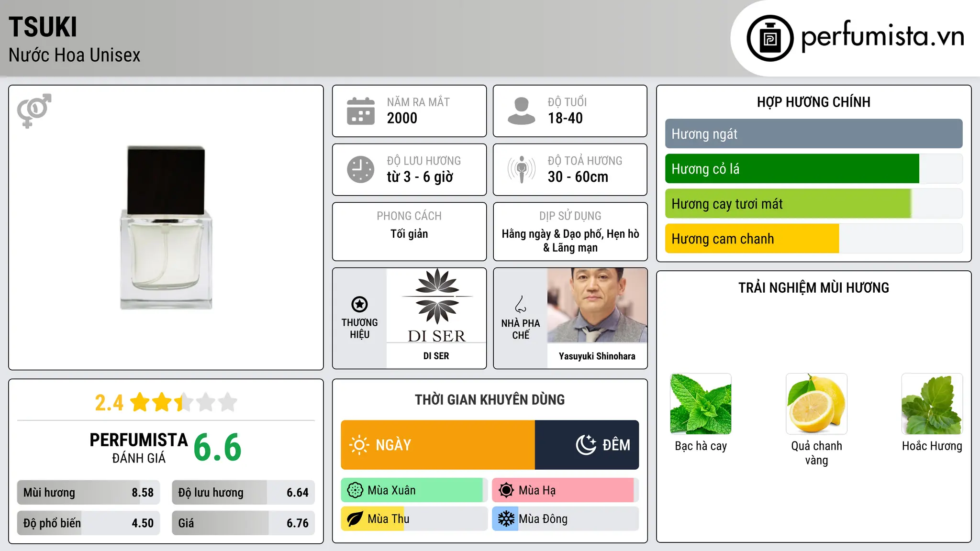Click the Hoắc Hương patchouli image

tap(932, 404)
